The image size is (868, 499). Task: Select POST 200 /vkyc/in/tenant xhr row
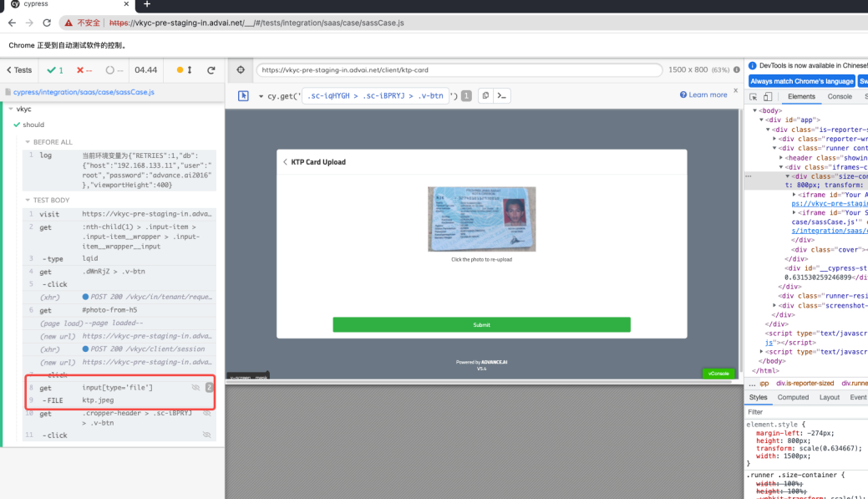[x=119, y=297]
